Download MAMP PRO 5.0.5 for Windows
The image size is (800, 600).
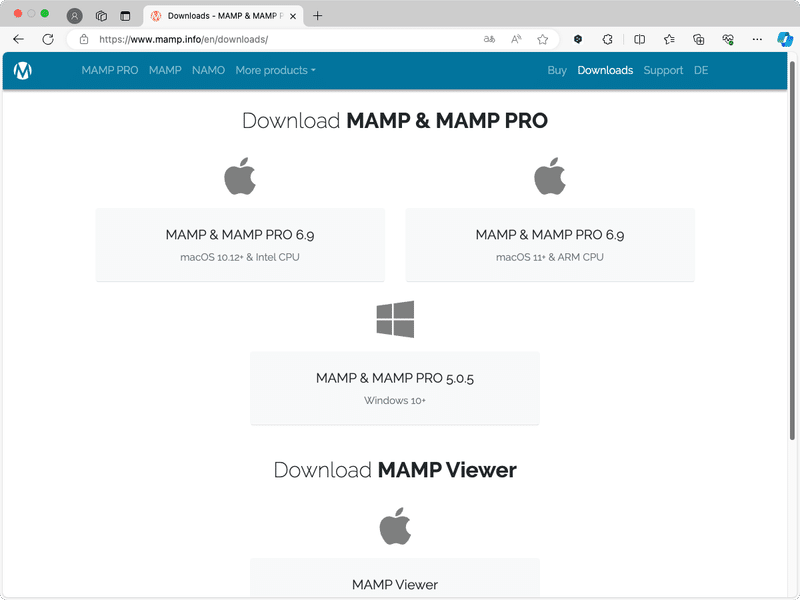tap(395, 388)
